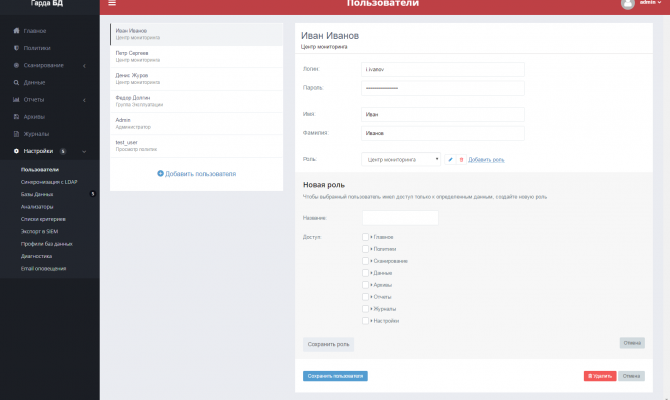Open Профили баз данных submenu item

click(x=47, y=244)
